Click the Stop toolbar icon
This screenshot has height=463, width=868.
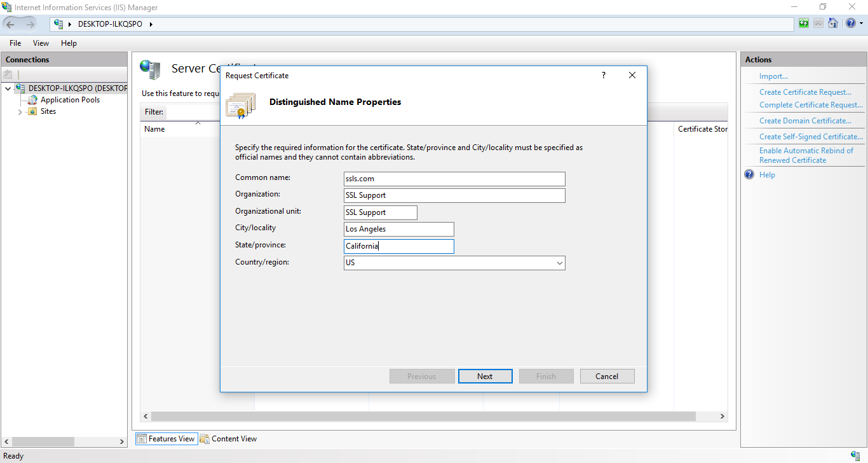pyautogui.click(x=818, y=24)
